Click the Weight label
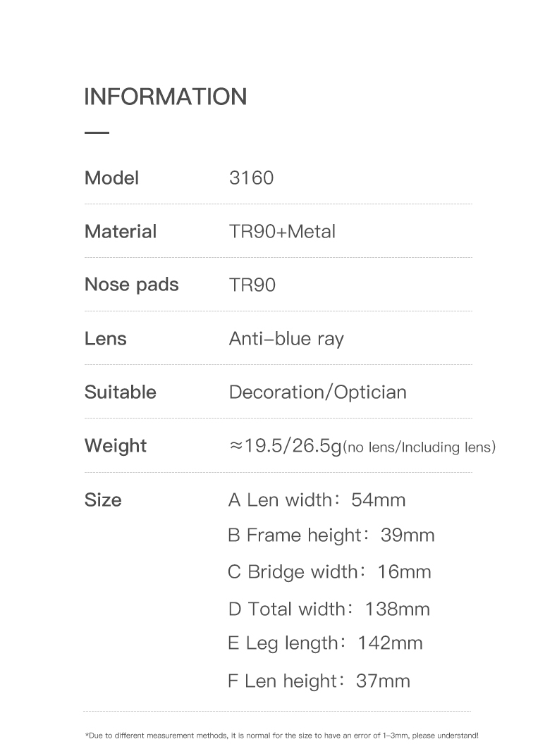 116,446
